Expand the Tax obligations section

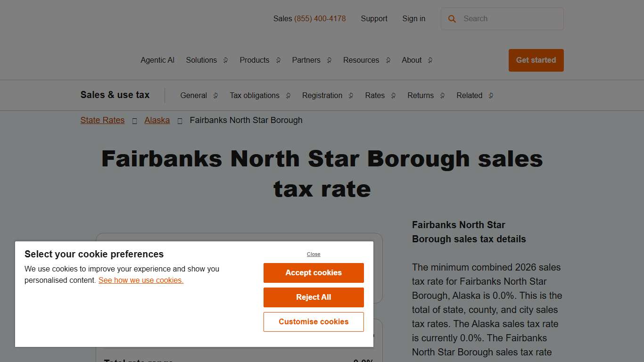click(254, 95)
